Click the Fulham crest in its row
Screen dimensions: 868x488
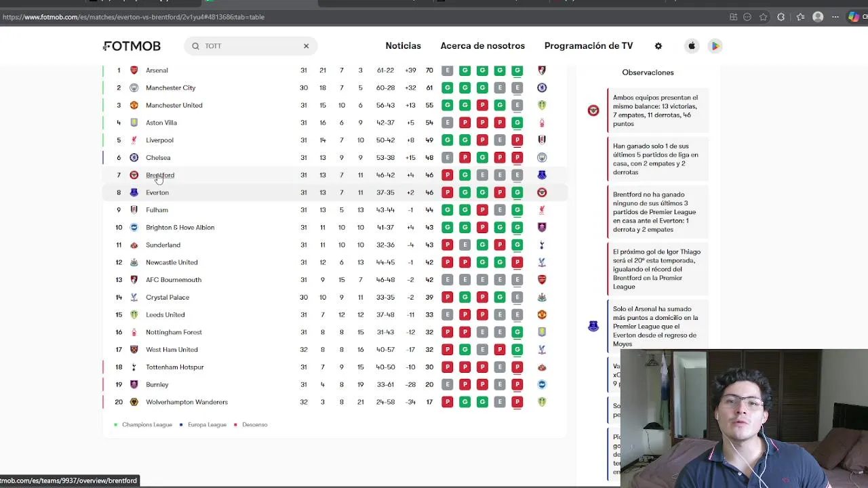point(134,210)
